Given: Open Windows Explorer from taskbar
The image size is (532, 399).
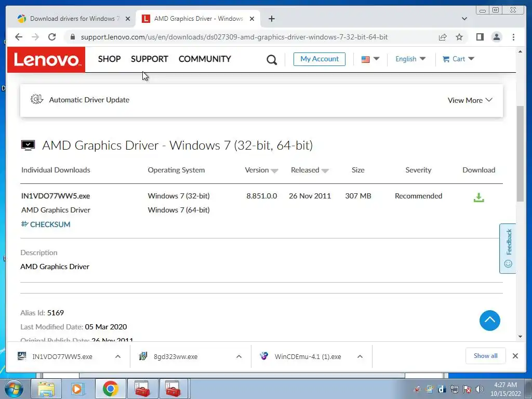Looking at the screenshot, I should click(46, 389).
